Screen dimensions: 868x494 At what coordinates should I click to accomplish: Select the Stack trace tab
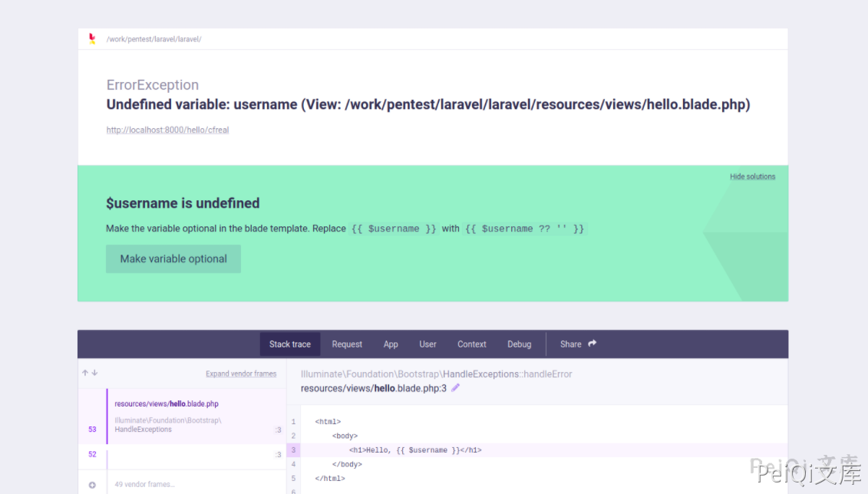289,344
